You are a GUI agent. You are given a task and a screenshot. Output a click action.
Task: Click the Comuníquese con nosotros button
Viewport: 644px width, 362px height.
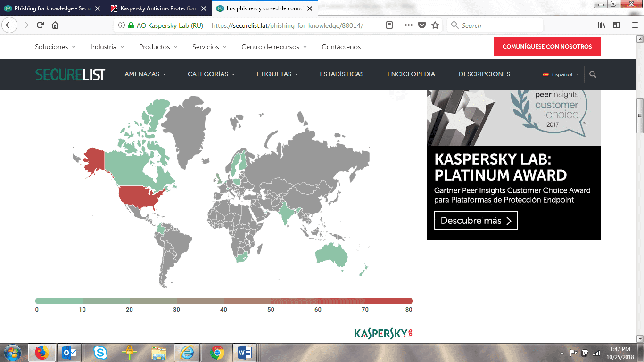click(547, 47)
